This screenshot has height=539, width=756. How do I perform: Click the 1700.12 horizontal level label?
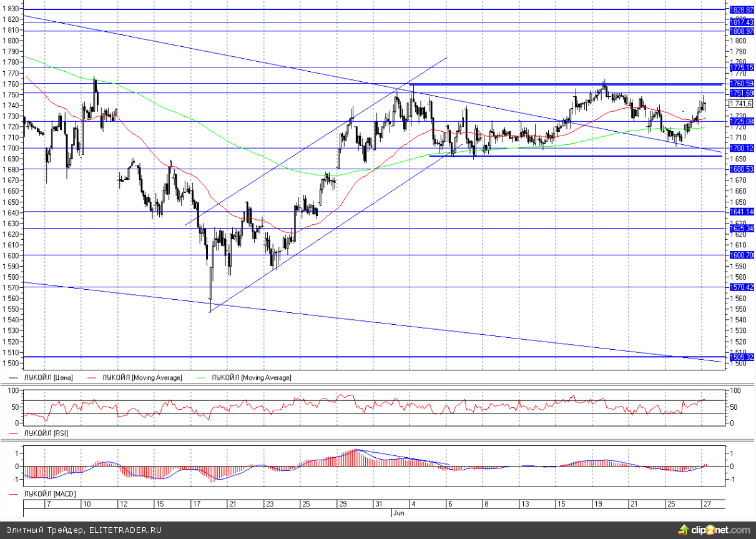coord(742,149)
